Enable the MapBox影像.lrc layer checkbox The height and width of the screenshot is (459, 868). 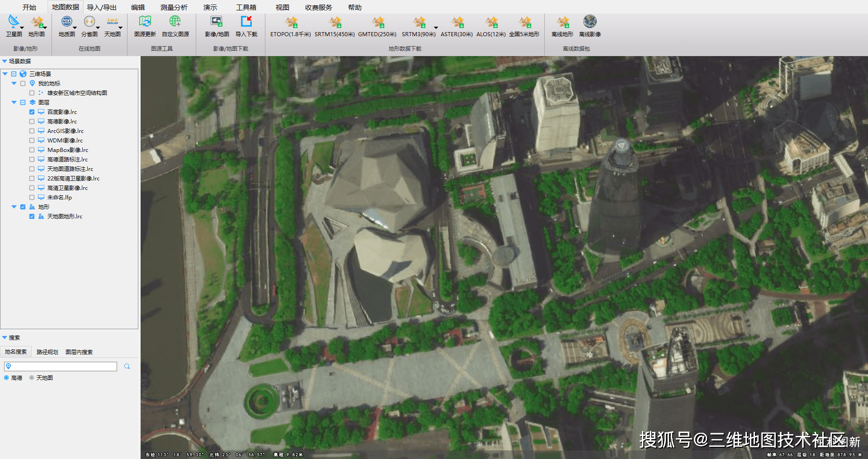click(32, 150)
